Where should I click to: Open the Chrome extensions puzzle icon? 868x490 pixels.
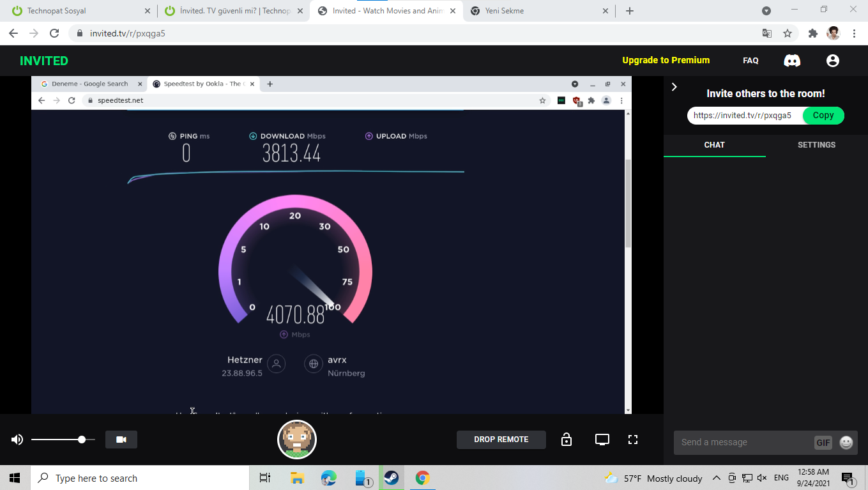click(813, 33)
